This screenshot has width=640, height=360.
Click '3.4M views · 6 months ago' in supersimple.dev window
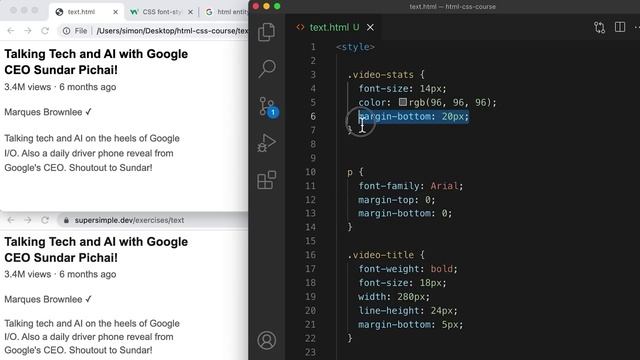click(x=60, y=274)
